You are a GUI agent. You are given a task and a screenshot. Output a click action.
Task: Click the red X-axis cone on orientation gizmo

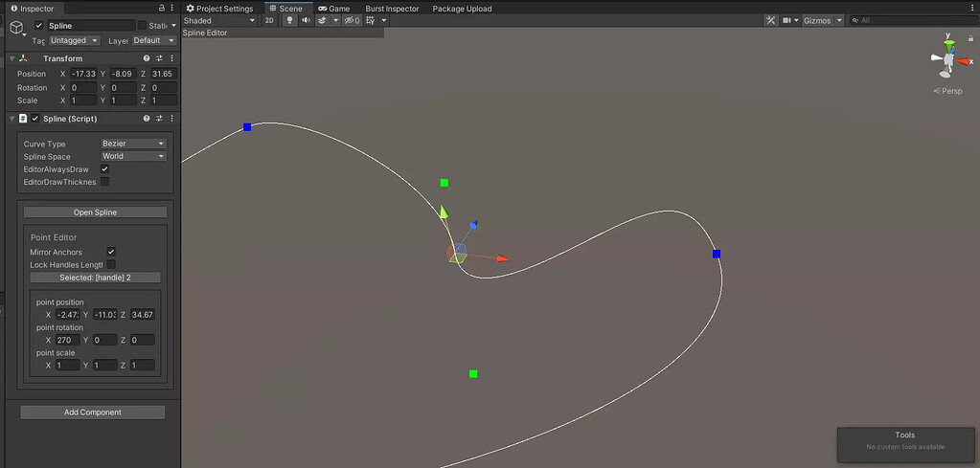963,61
